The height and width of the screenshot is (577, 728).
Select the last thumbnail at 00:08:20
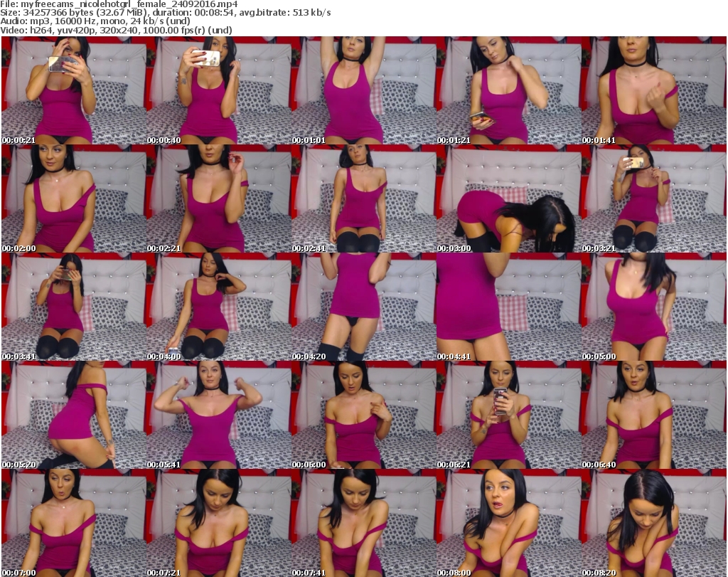point(653,523)
